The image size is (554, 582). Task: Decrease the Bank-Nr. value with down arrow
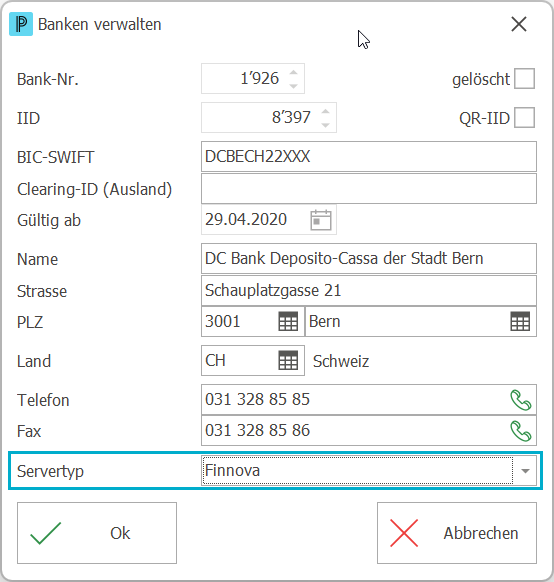point(294,86)
